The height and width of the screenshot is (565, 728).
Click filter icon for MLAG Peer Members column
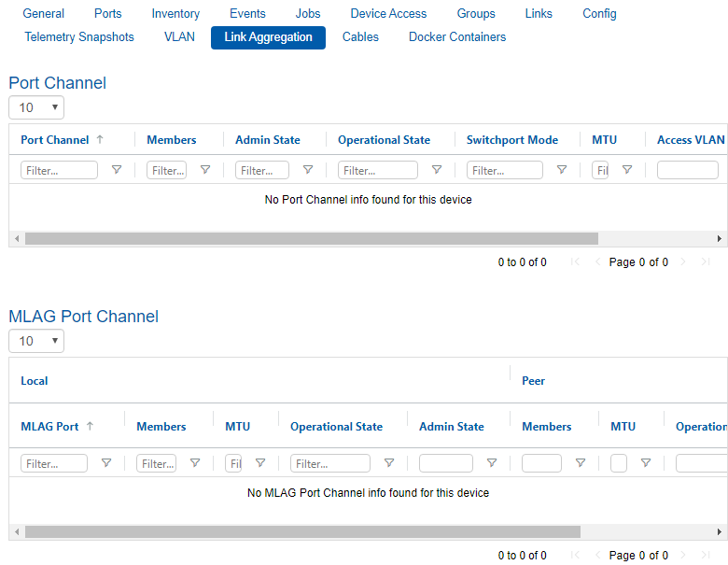coord(581,463)
